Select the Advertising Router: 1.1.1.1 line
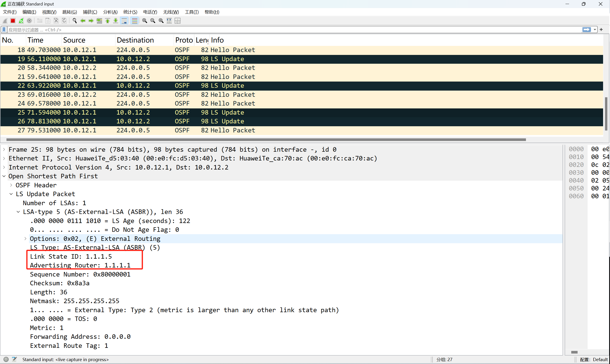This screenshot has height=364, width=610. (80, 265)
